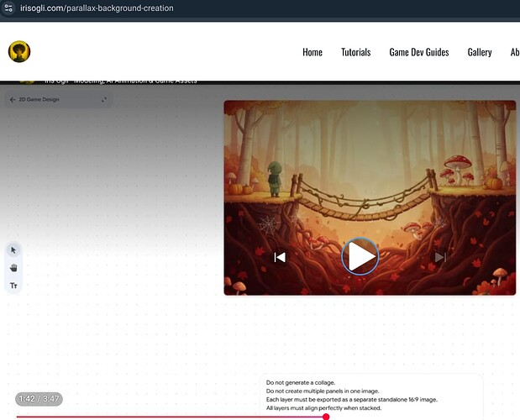The height and width of the screenshot is (420, 520).
Task: Select the arrow pointer tool
Action: [13, 250]
